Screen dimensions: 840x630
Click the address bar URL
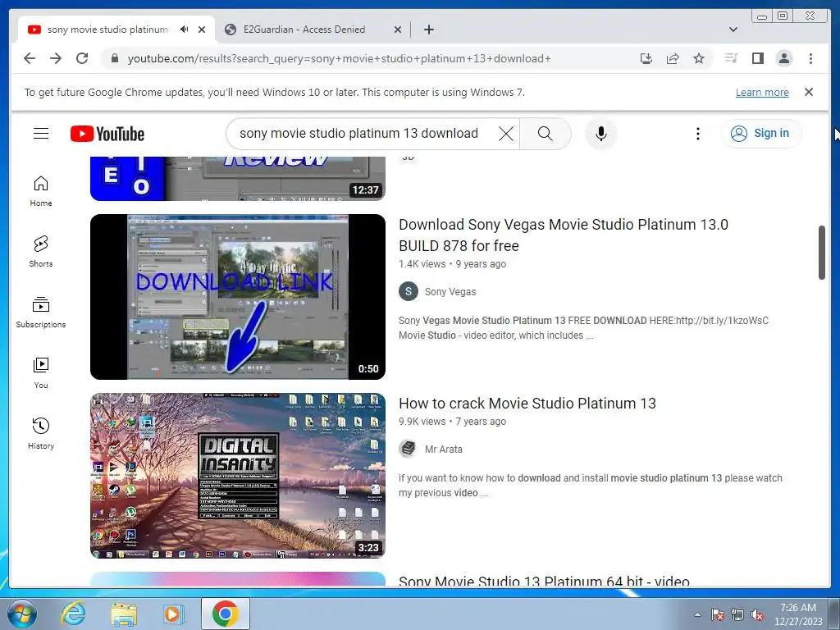339,58
